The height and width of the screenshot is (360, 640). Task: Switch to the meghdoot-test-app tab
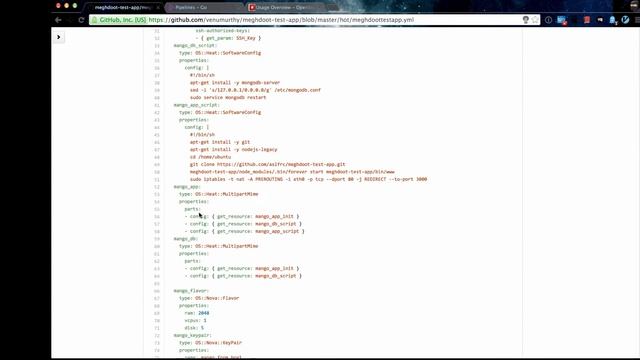pos(122,7)
